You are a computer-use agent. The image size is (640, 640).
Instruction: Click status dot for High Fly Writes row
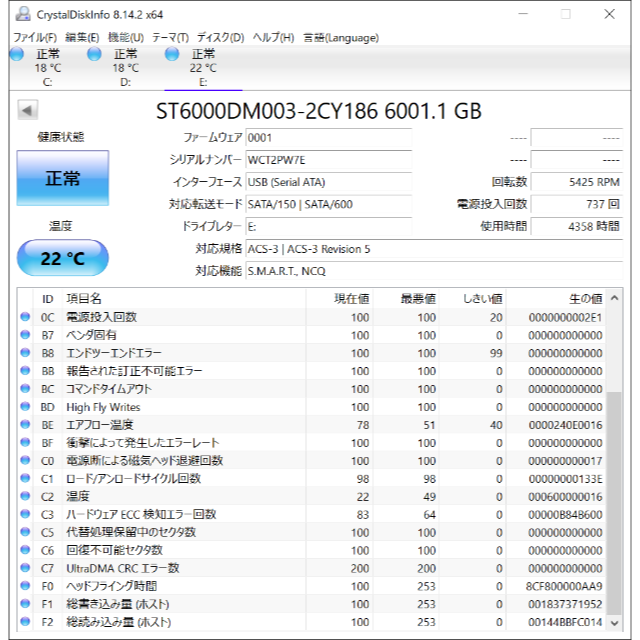coord(25,407)
